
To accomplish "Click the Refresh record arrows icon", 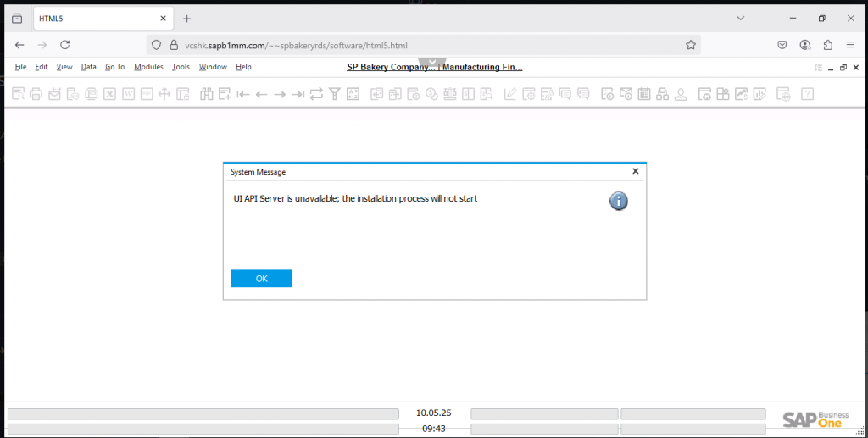I will (317, 95).
